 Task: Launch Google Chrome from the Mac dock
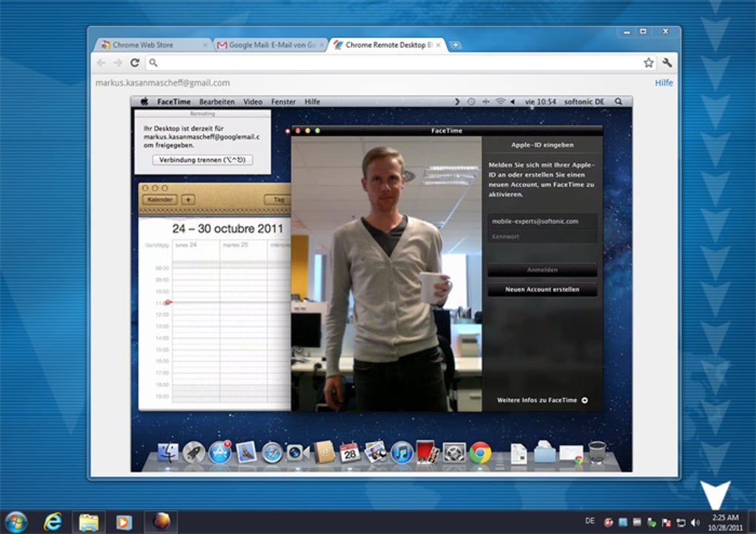[480, 453]
